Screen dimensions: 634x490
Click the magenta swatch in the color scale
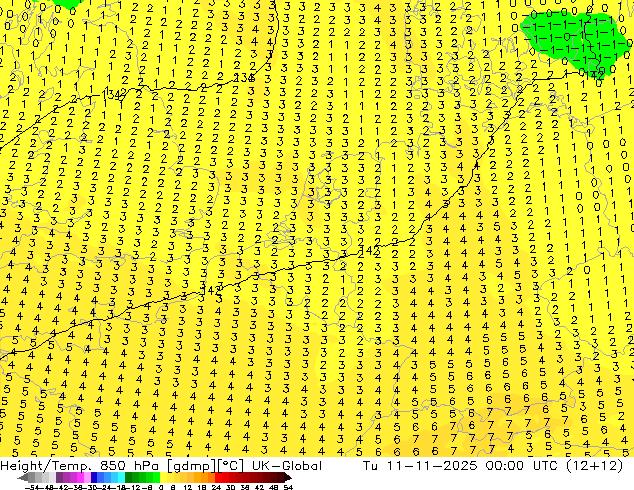[80, 478]
